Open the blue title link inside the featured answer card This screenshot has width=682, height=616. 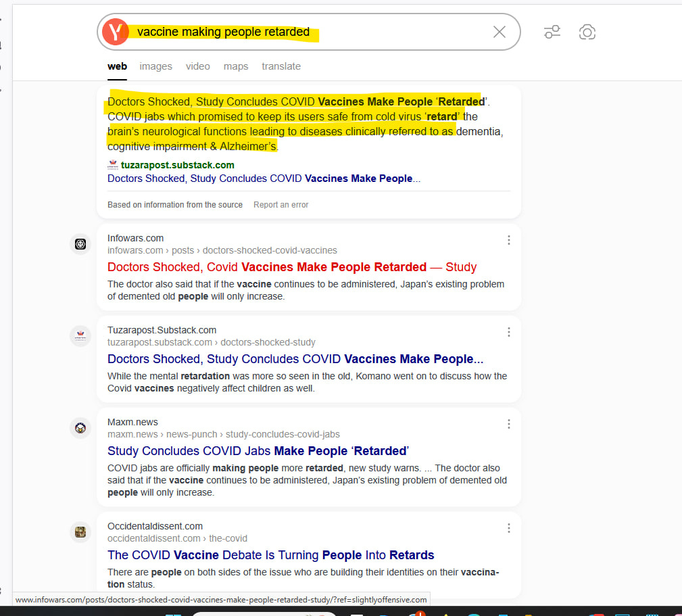264,179
